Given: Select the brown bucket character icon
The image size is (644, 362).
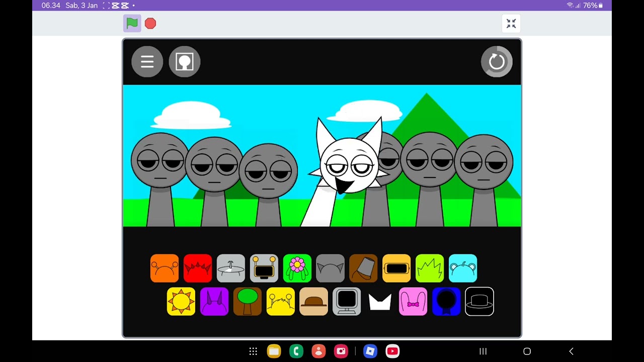Looking at the screenshot, I should 363,268.
